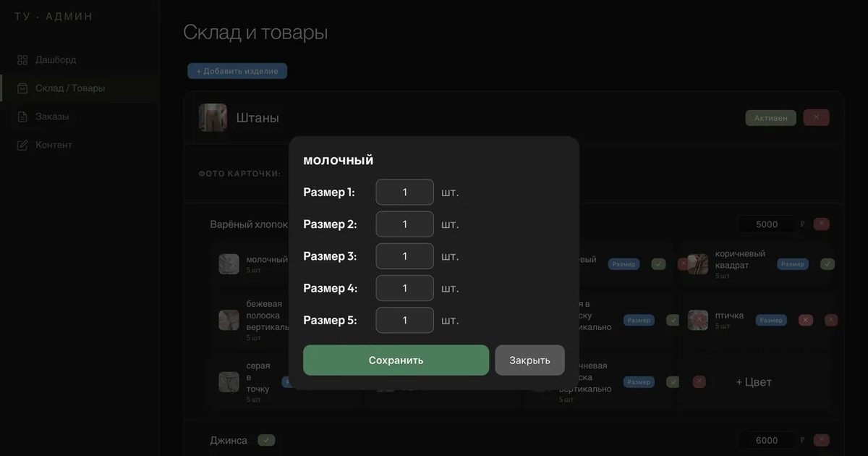The width and height of the screenshot is (868, 456).
Task: Go to Заказы menu item
Action: click(x=52, y=117)
